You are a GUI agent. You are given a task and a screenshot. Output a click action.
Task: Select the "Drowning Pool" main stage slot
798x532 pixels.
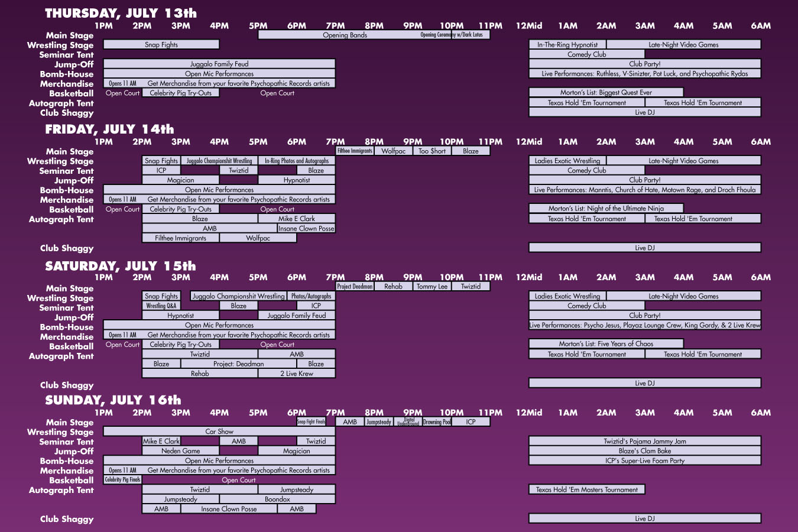point(437,421)
